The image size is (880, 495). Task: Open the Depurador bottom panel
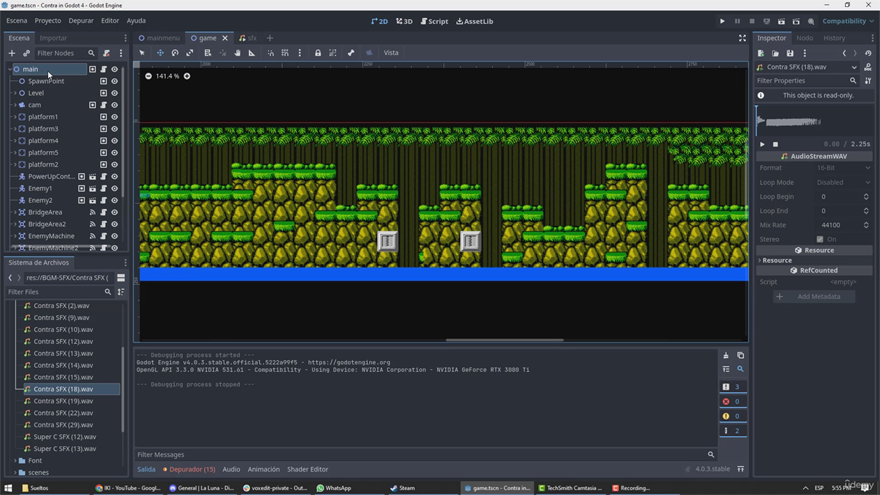191,469
